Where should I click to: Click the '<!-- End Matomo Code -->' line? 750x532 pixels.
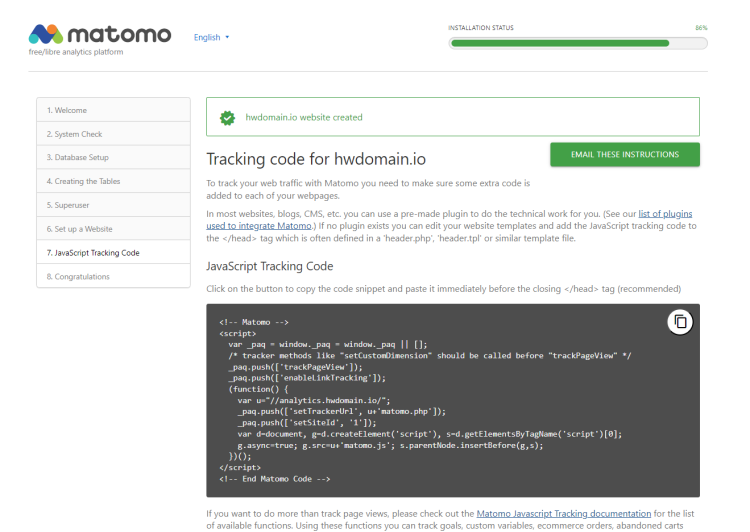tap(275, 479)
